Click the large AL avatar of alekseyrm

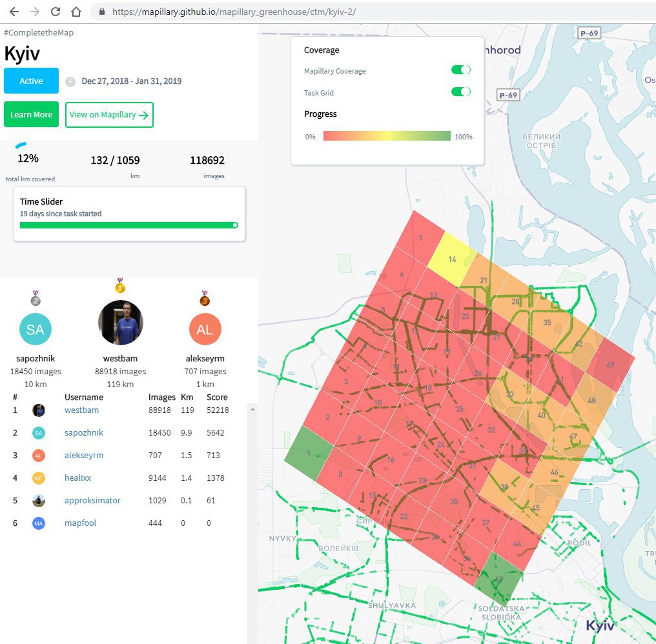point(205,329)
